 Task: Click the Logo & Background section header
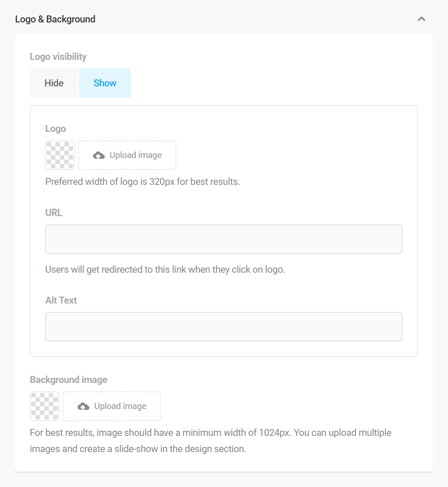(x=55, y=19)
